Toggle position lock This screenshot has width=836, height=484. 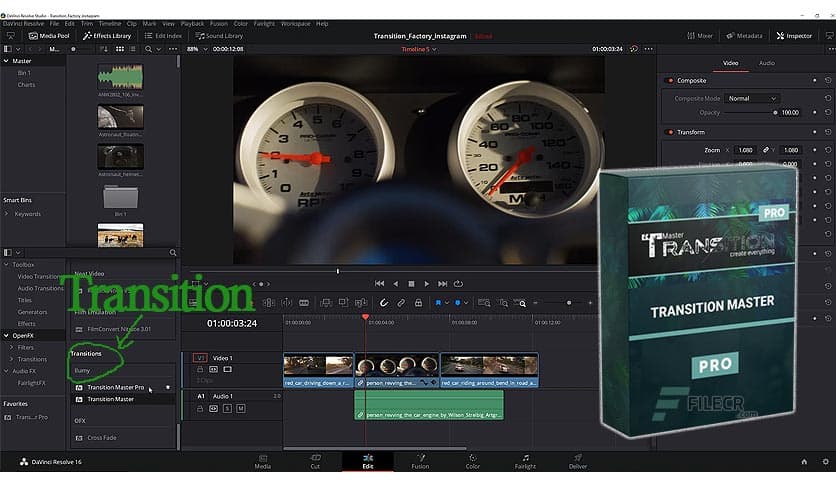(x=419, y=303)
